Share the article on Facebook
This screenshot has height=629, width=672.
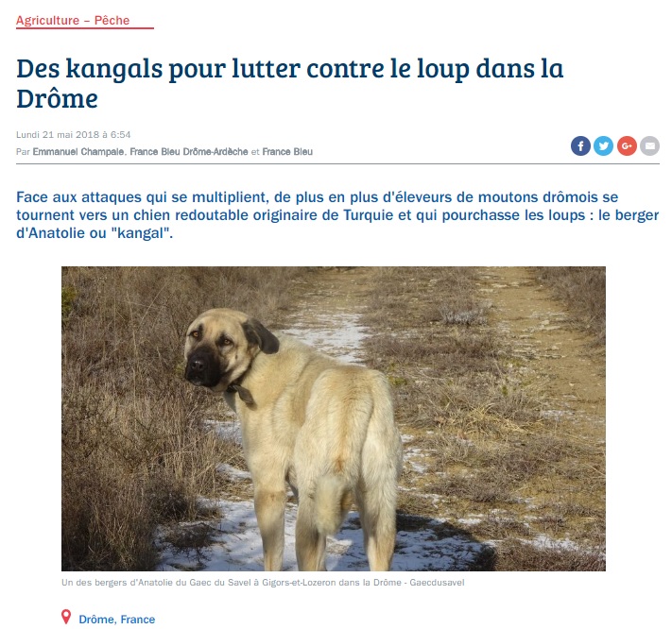click(580, 146)
